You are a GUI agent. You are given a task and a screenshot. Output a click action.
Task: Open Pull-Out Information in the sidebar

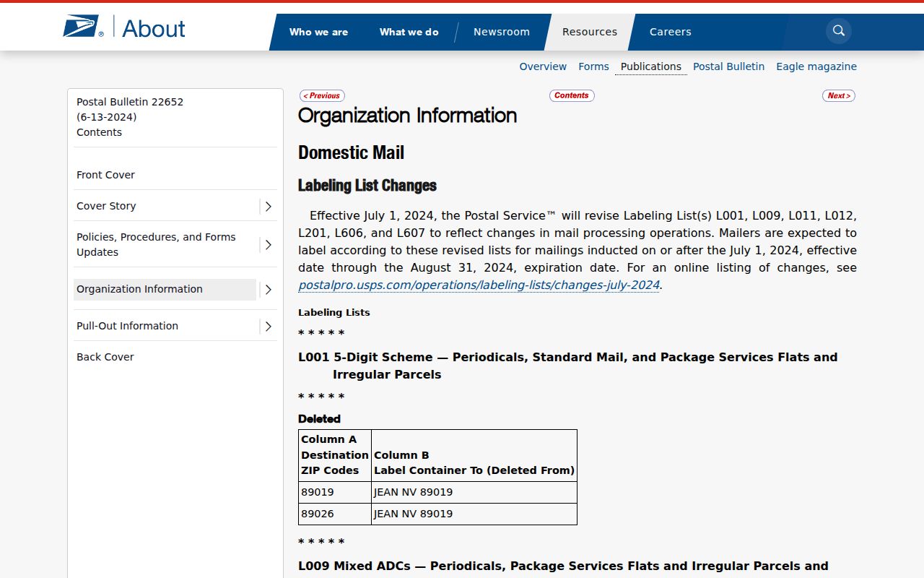127,326
